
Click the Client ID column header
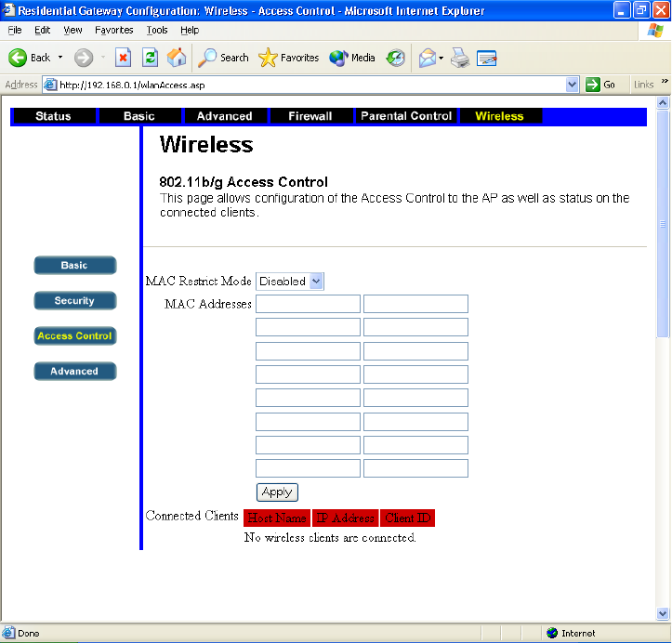[x=408, y=518]
